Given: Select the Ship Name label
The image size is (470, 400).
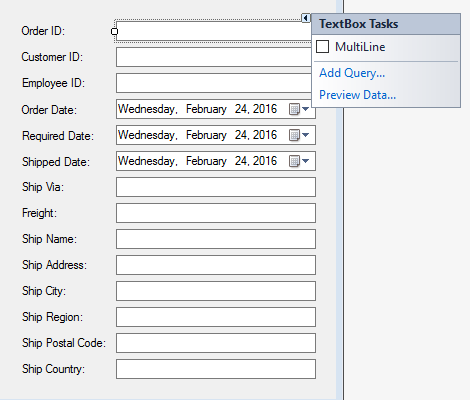Looking at the screenshot, I should tap(49, 239).
